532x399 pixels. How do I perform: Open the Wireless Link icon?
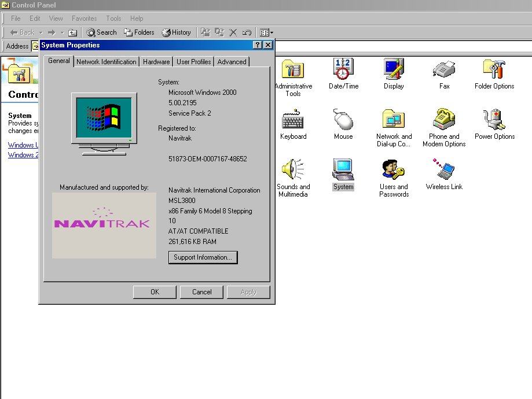click(444, 171)
